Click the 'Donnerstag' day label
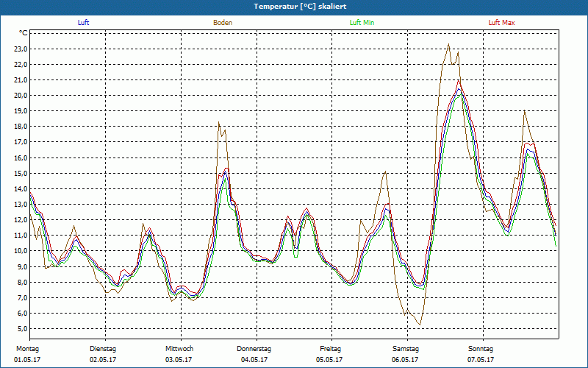The height and width of the screenshot is (368, 588). coord(254,349)
